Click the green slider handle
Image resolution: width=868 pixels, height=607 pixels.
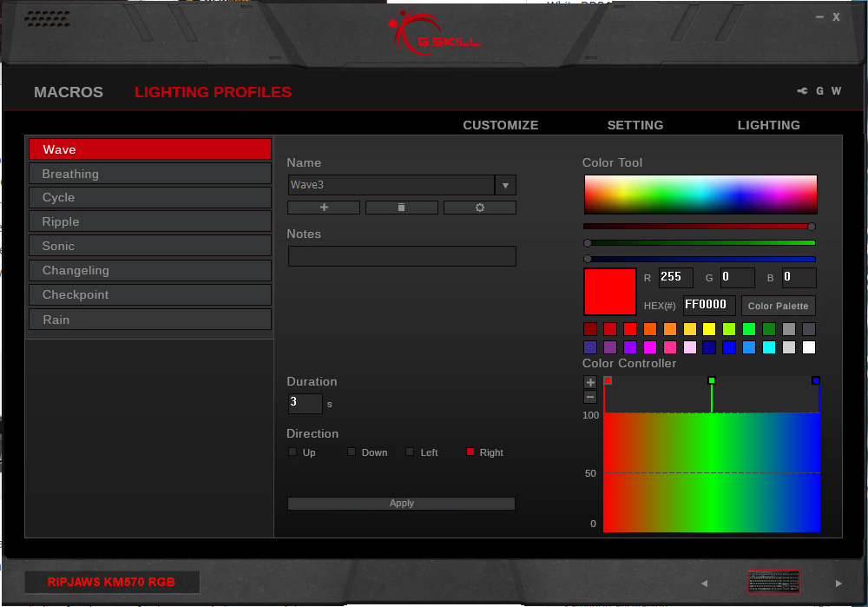point(588,243)
